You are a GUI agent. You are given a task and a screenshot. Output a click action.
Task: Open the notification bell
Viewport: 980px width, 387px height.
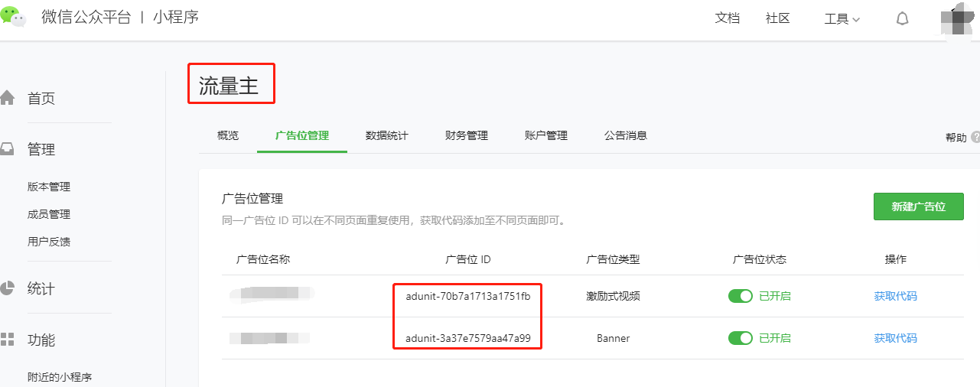(903, 18)
